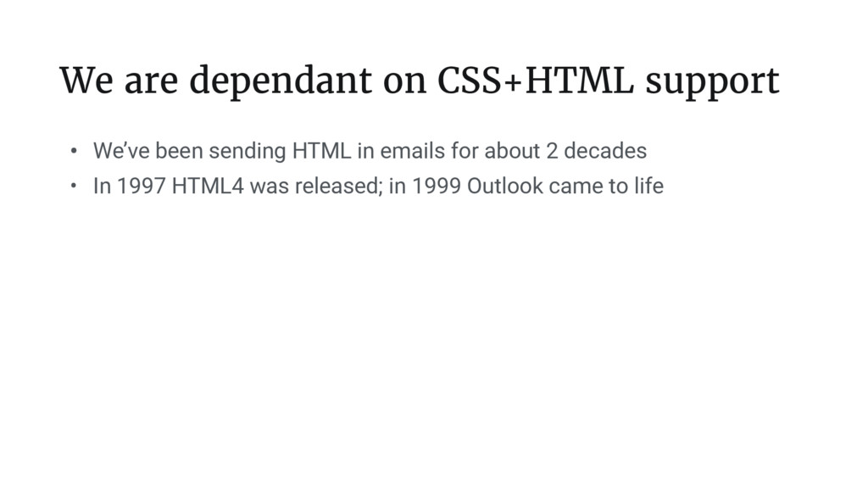
Task: Click the bullet dot before "We've been sending"
Action: [74, 151]
